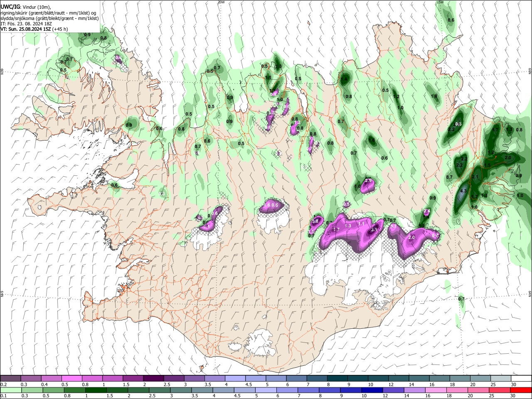Click the '0.2' label on the top scale
532x399 pixels.
click(x=4, y=384)
